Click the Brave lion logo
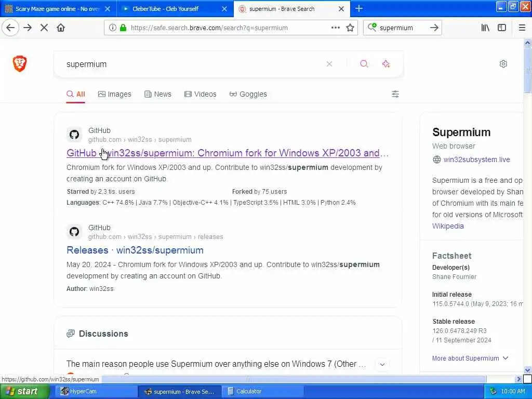This screenshot has height=399, width=532. (20, 63)
